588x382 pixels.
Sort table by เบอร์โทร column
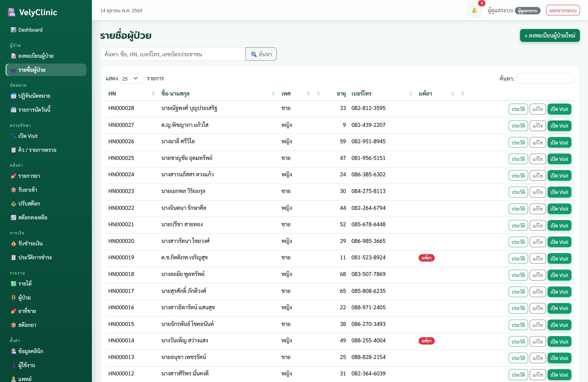point(382,94)
